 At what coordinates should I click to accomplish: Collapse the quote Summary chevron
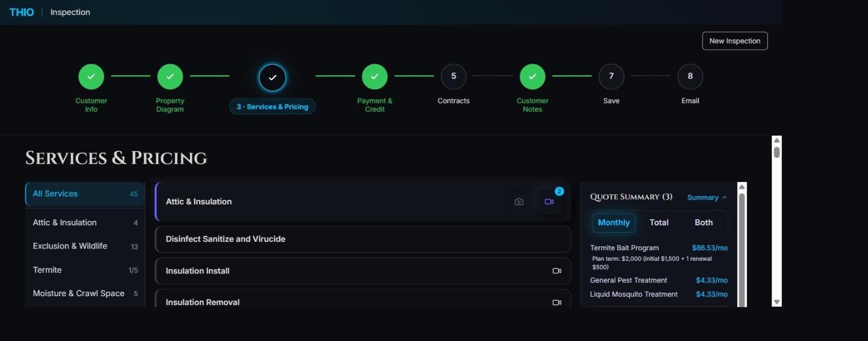point(725,198)
